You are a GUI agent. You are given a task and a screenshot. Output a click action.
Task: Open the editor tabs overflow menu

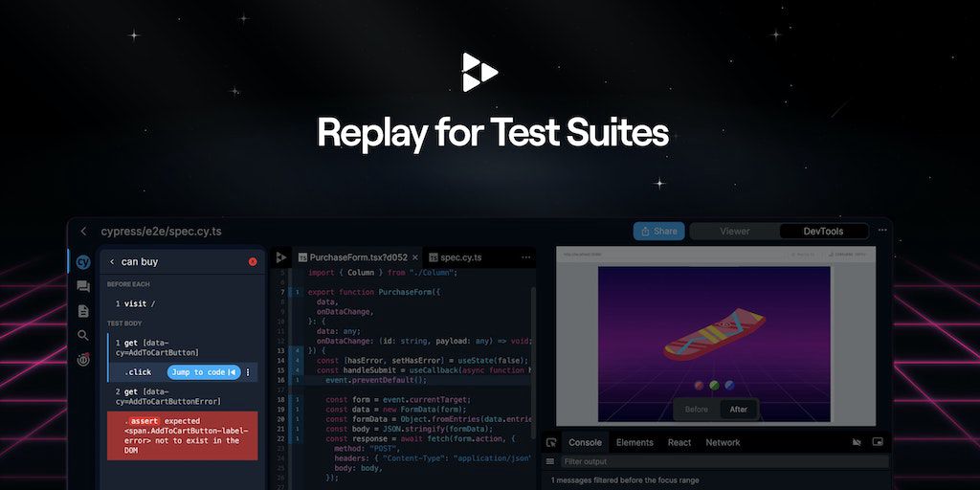click(525, 256)
